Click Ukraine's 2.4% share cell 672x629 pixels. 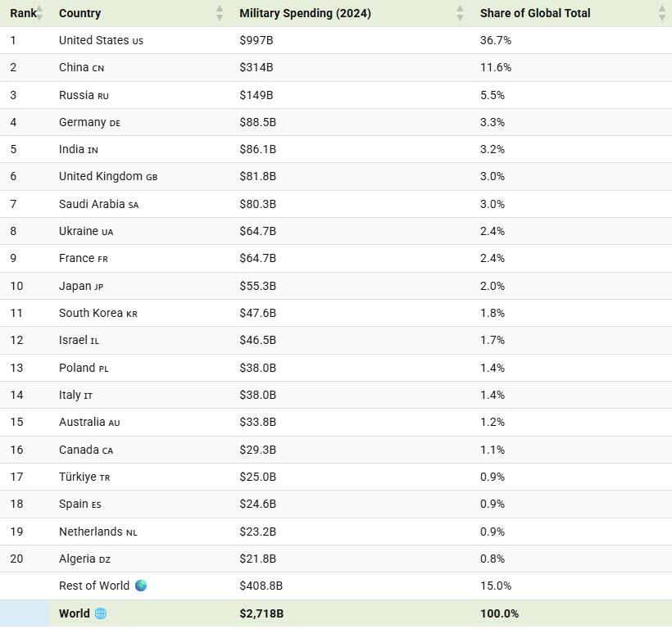coord(492,231)
